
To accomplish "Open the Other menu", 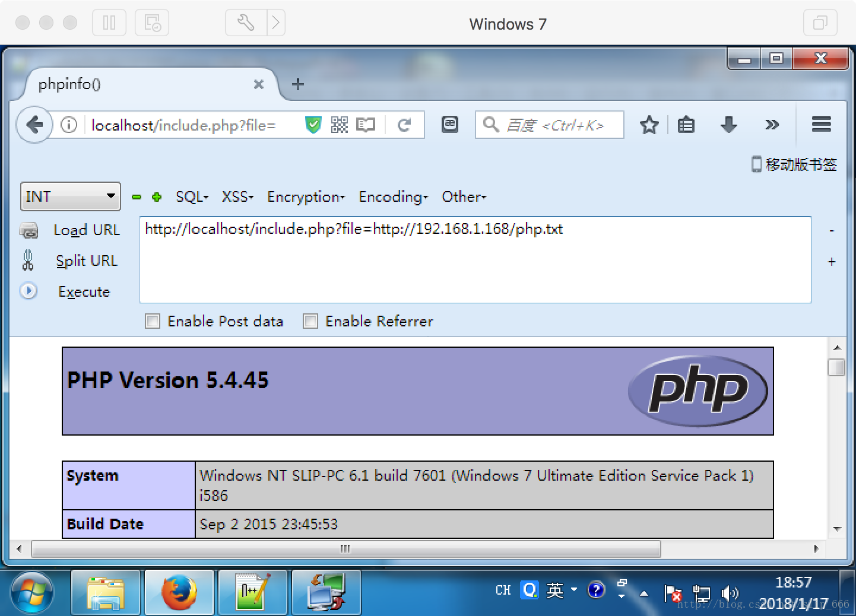I will tap(464, 197).
